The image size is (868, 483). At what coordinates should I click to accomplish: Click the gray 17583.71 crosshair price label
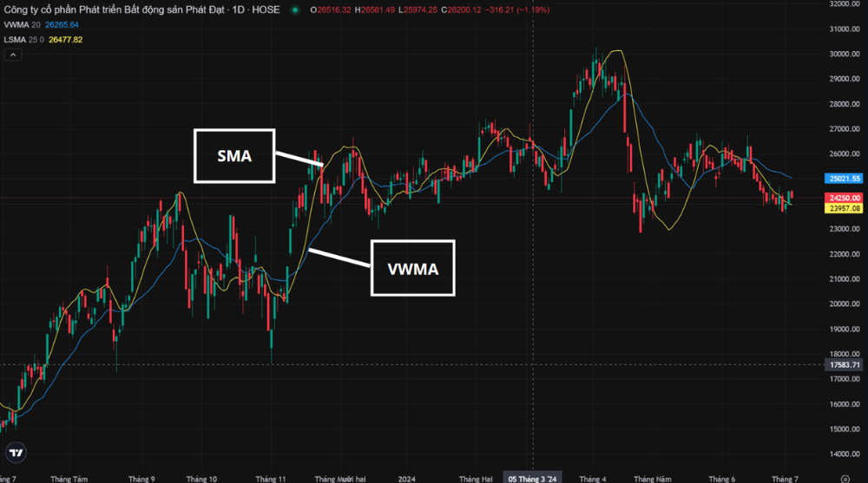click(x=844, y=365)
